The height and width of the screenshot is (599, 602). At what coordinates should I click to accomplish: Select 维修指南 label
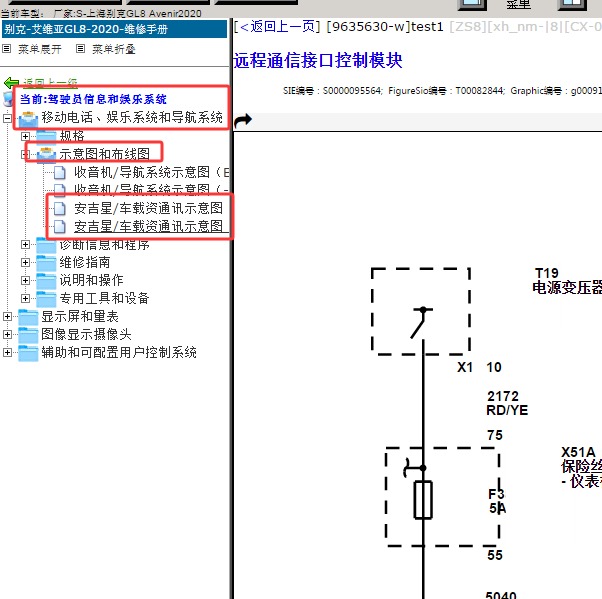(85, 263)
